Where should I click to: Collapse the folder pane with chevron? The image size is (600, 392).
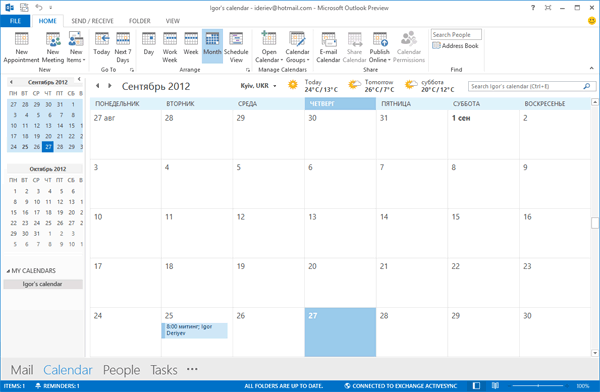[79, 79]
